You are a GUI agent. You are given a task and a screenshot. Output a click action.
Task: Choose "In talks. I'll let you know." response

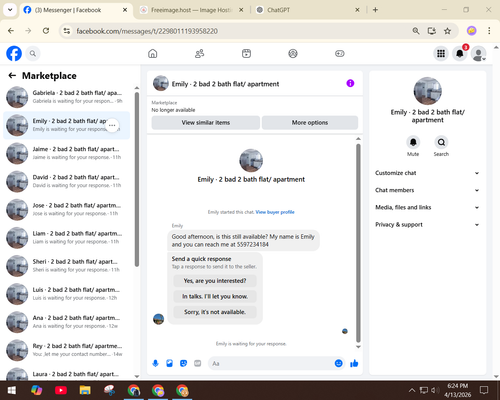coord(215,296)
